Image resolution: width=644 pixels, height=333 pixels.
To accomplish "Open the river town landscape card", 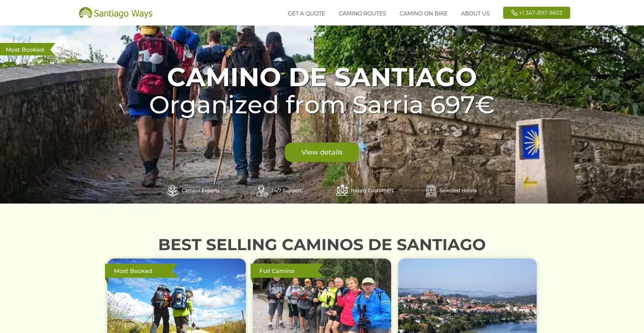I will click(x=467, y=296).
